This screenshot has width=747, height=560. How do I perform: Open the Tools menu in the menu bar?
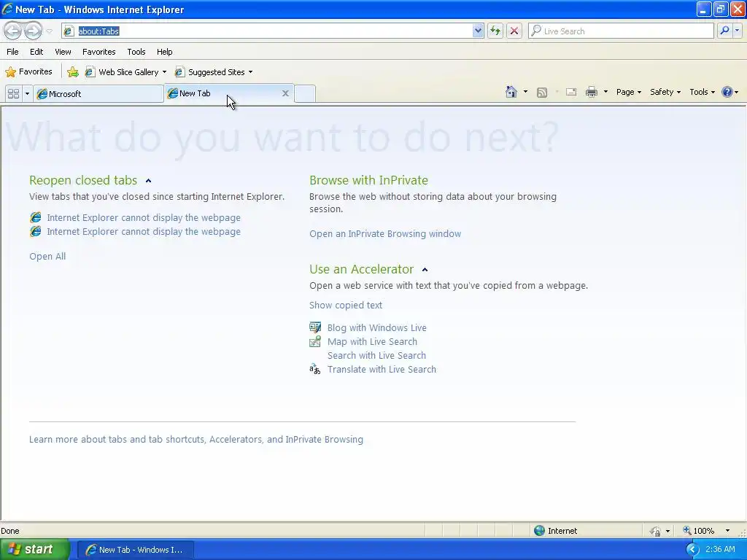136,52
